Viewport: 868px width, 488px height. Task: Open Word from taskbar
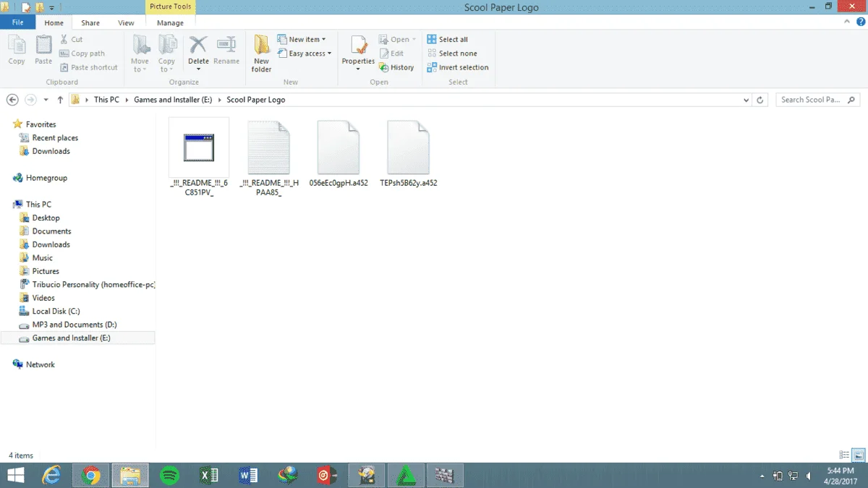click(248, 475)
